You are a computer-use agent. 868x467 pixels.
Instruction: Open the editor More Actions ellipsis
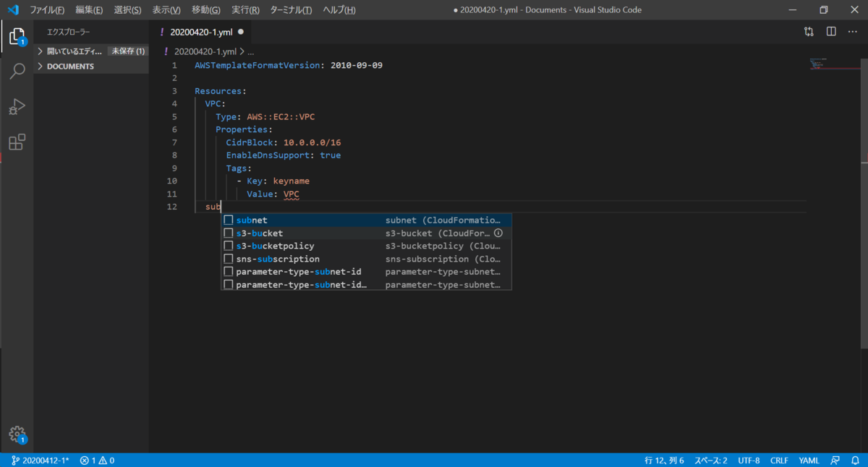click(852, 32)
